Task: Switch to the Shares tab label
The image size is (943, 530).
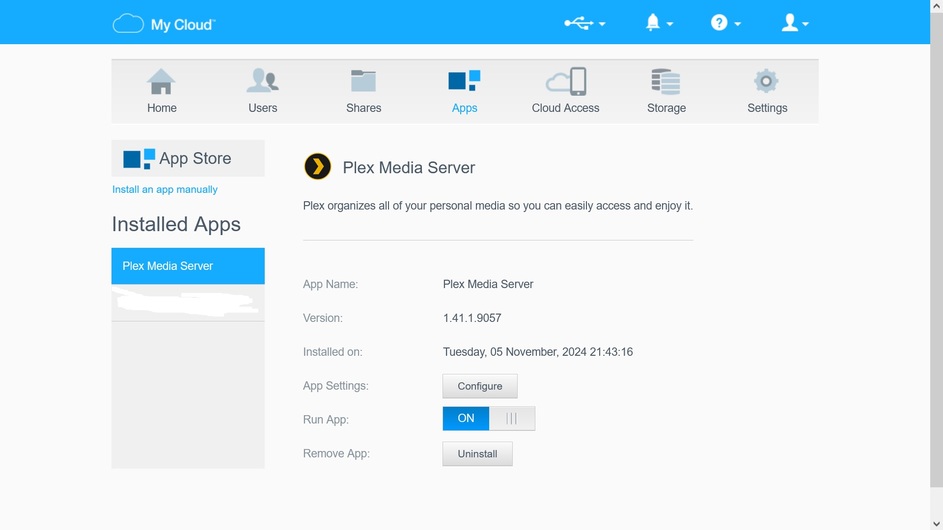Action: point(363,108)
